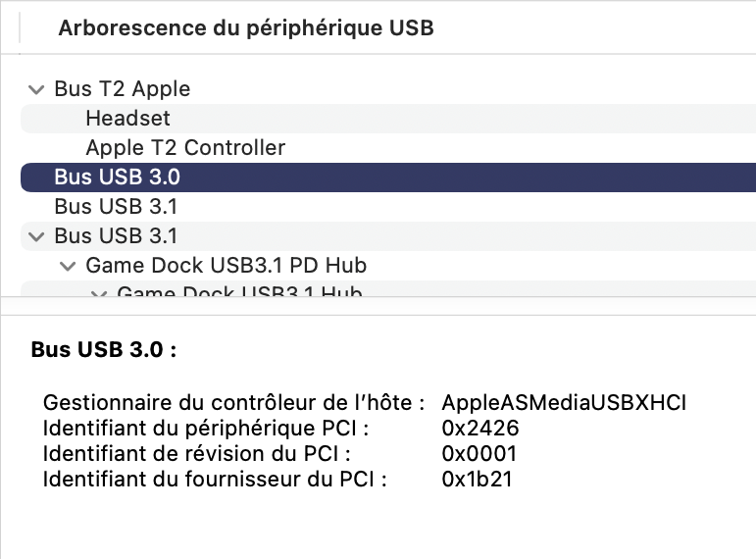Select the highlighted Bus USB 3.0 row
The height and width of the screenshot is (559, 756).
click(388, 177)
